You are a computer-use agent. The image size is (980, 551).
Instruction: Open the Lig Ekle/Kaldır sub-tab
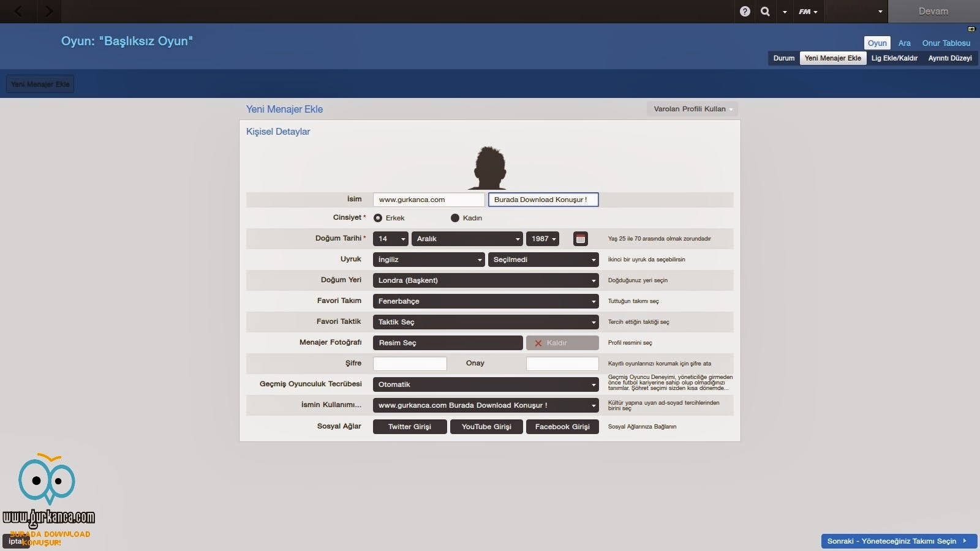coord(894,58)
